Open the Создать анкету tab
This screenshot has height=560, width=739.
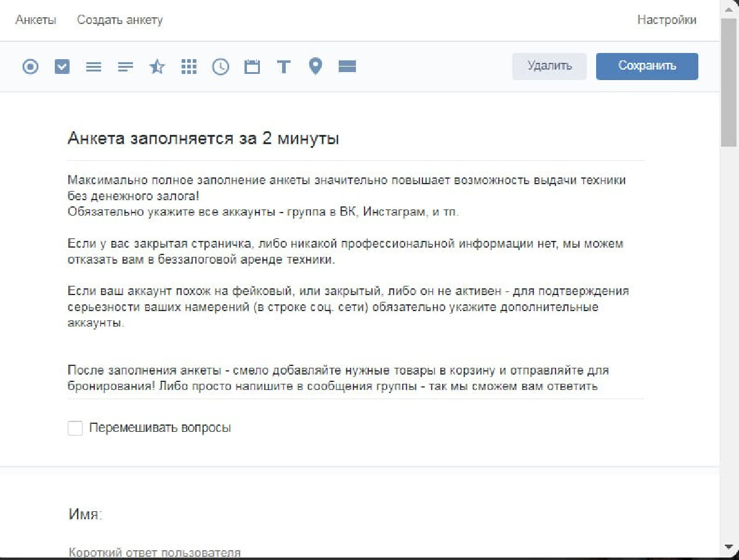(x=120, y=20)
